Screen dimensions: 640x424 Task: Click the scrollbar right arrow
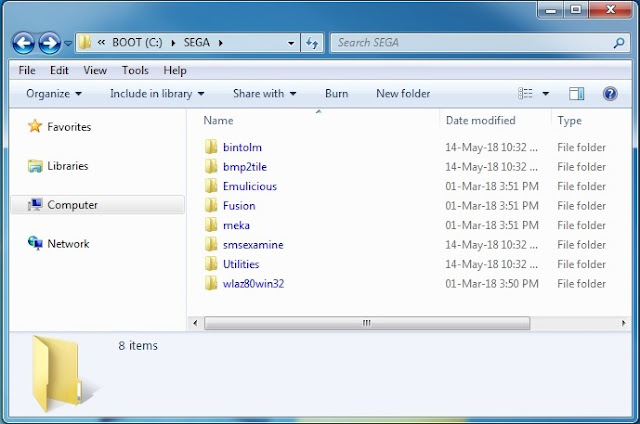[623, 323]
